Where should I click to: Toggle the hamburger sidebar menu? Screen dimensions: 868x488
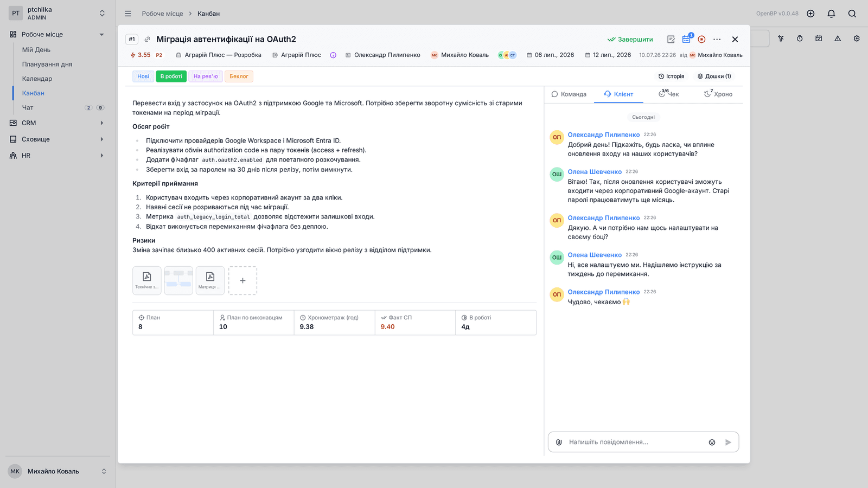(x=128, y=14)
